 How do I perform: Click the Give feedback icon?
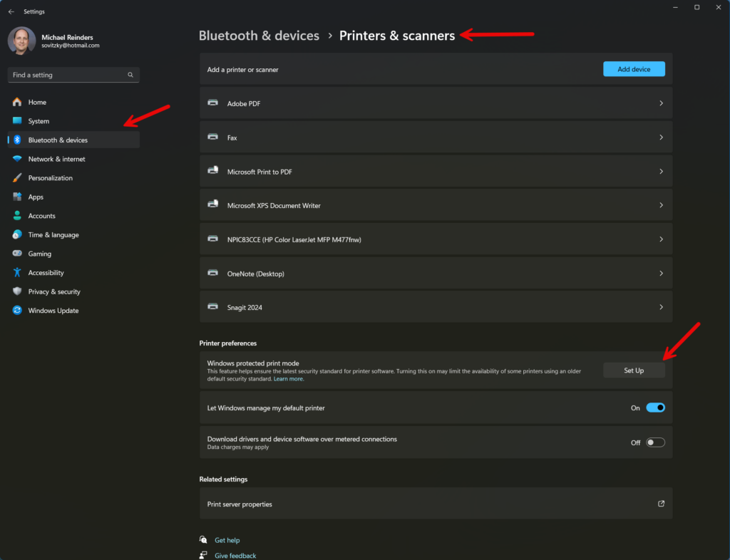[x=203, y=555]
